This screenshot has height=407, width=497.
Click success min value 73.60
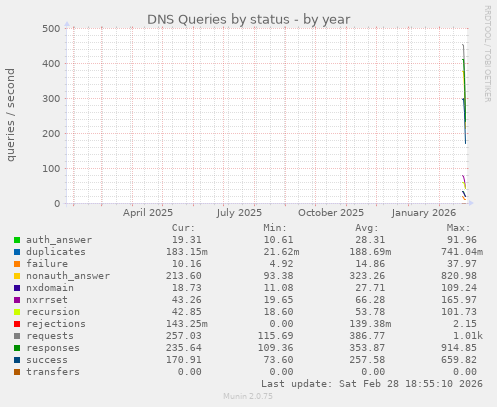pos(278,360)
